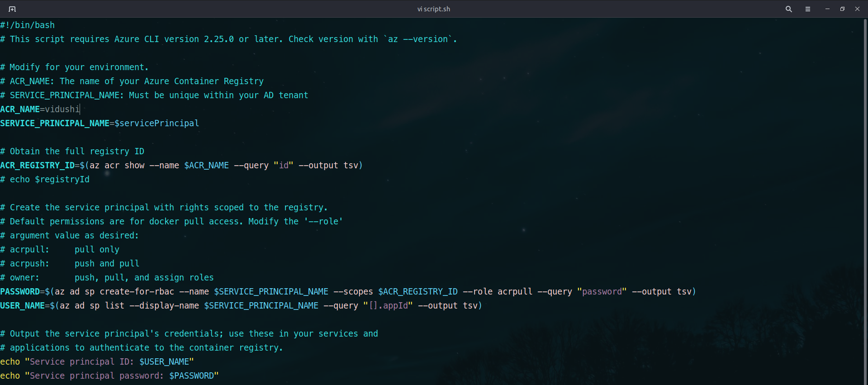Click the '[].appId' query string
The height and width of the screenshot is (385, 868).
pos(388,306)
